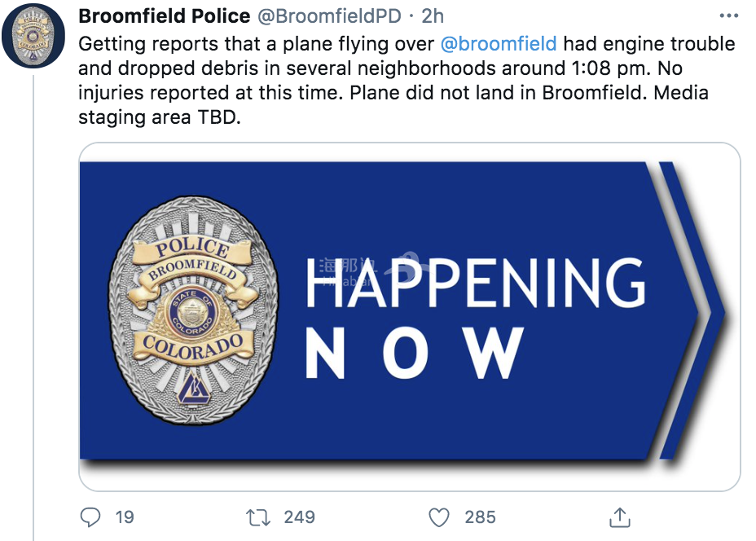
Task: Click the like count of 285
Action: coord(480,517)
